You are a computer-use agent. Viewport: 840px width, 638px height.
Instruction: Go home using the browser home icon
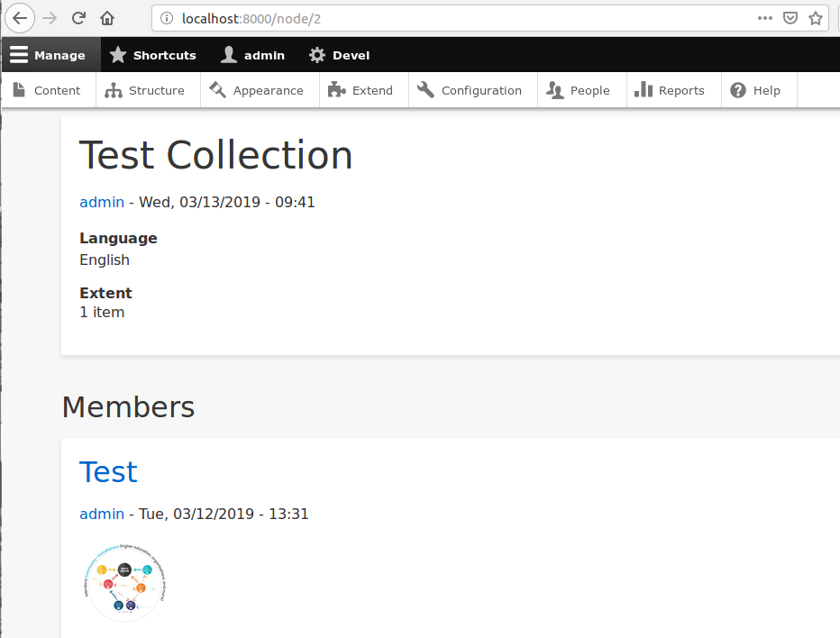pyautogui.click(x=107, y=17)
